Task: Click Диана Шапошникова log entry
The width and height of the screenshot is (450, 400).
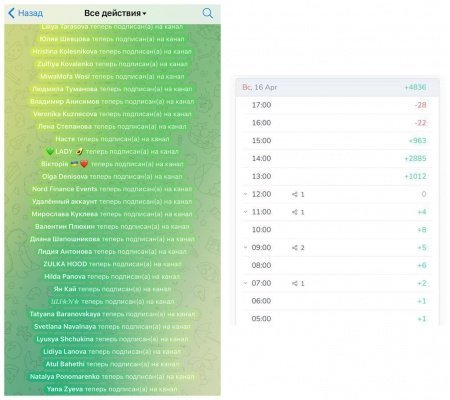Action: point(112,239)
